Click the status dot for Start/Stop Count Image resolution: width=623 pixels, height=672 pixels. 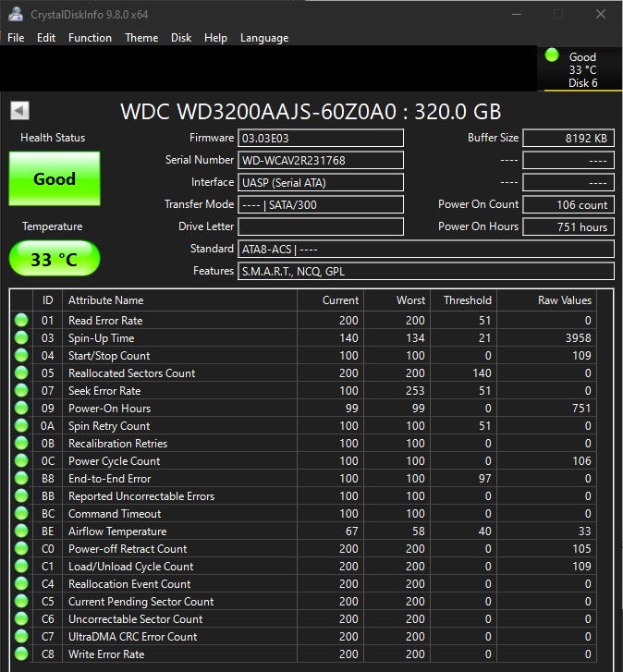pyautogui.click(x=21, y=355)
